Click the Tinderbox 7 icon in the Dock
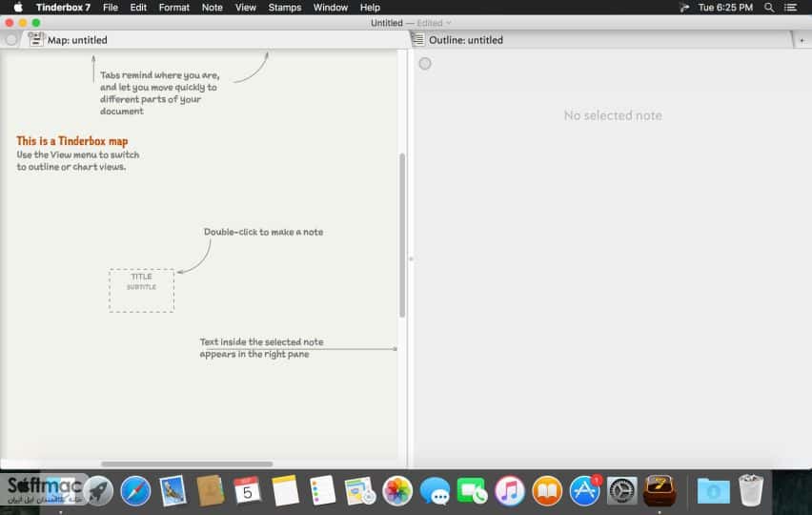The width and height of the screenshot is (812, 515). coord(660,490)
